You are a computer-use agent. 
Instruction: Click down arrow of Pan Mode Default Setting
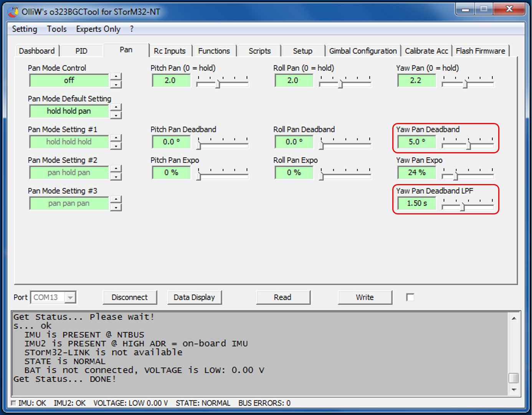[x=116, y=115]
